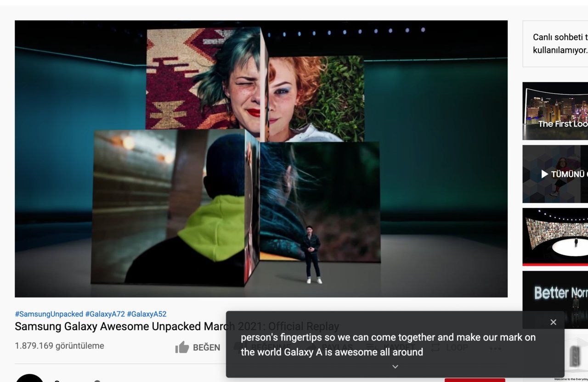Click the BEĞEN thumbs-up icon
This screenshot has width=588, height=382.
(x=182, y=347)
